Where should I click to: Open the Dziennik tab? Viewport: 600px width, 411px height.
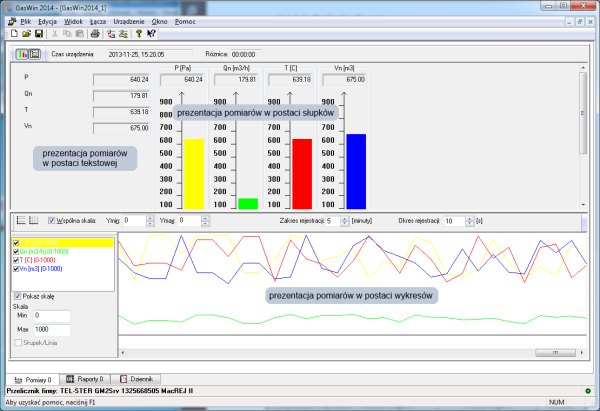137,379
